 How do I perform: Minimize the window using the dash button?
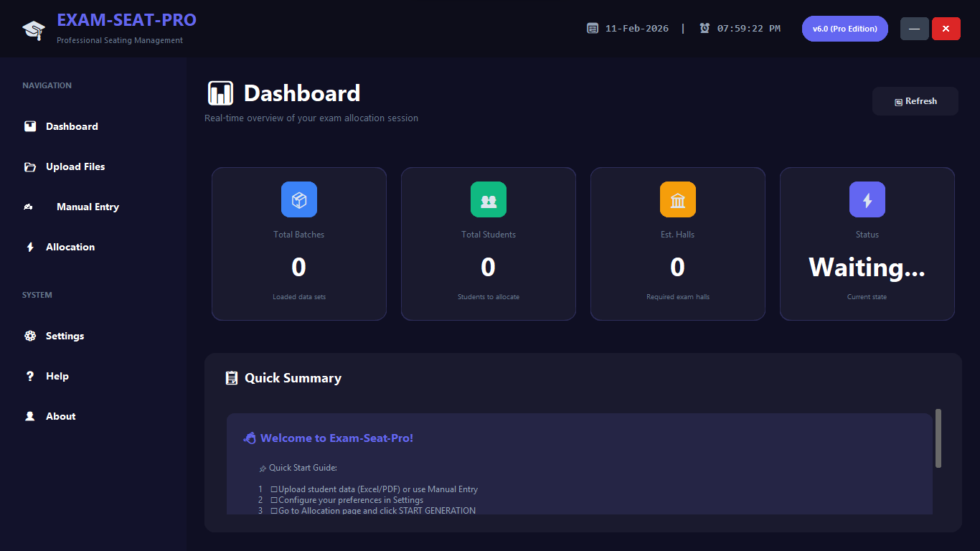pos(914,29)
